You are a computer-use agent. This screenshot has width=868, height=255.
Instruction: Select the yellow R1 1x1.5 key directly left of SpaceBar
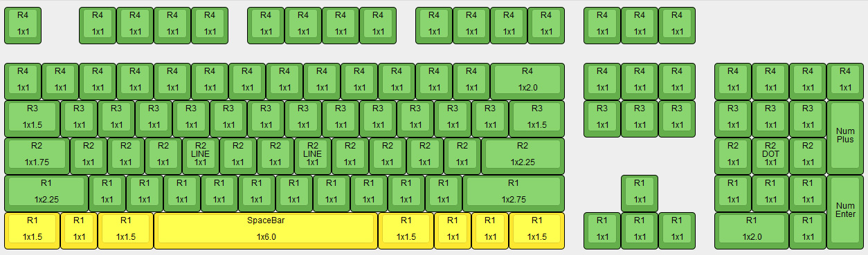tap(126, 230)
